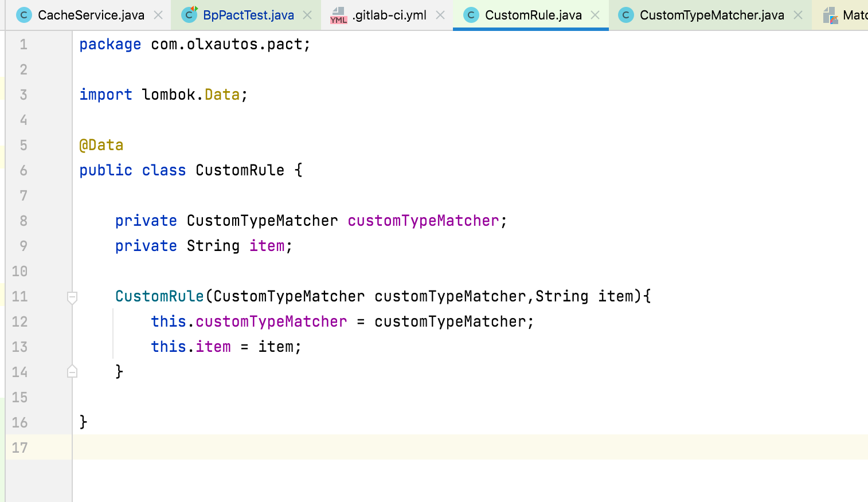Collapse the constructor fold marker on line 11

coord(72,297)
